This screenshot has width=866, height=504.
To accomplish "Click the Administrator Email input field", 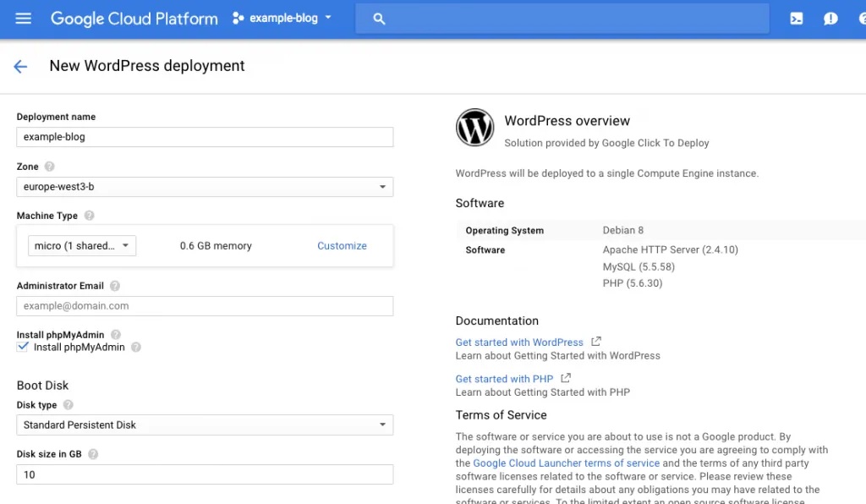I will pos(205,306).
